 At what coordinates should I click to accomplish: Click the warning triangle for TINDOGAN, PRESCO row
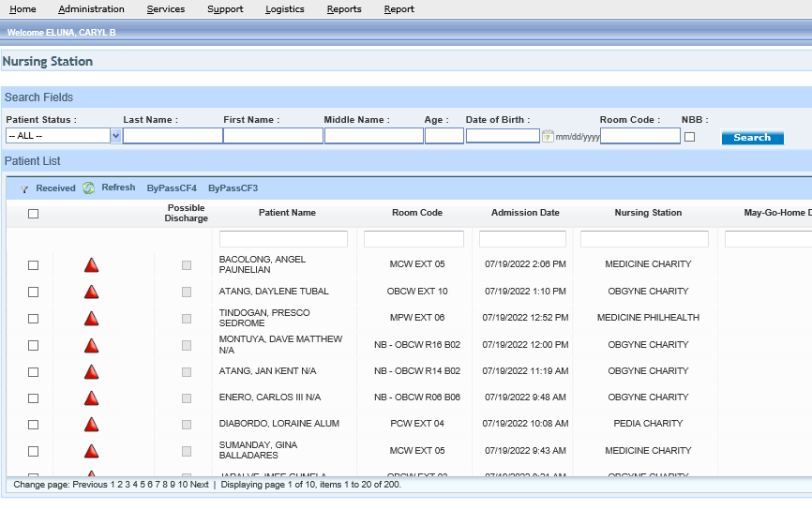pos(91,319)
